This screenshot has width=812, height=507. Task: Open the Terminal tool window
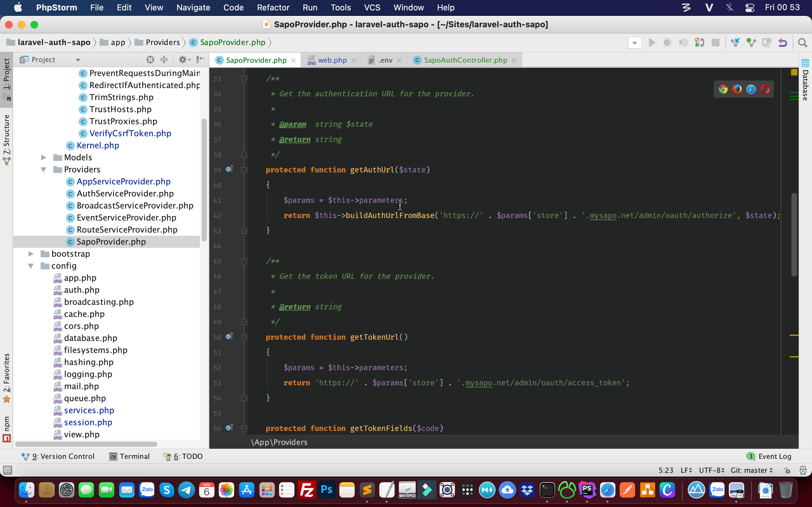tap(134, 456)
